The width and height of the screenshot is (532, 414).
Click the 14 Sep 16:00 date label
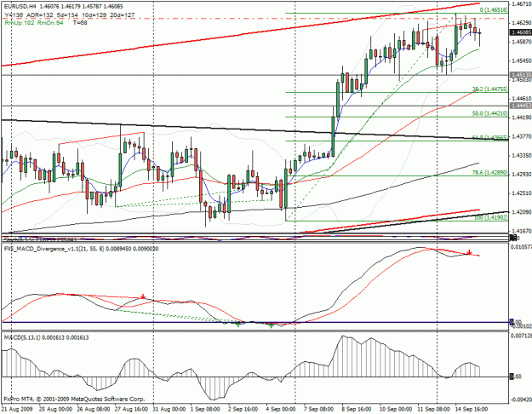tap(471, 409)
